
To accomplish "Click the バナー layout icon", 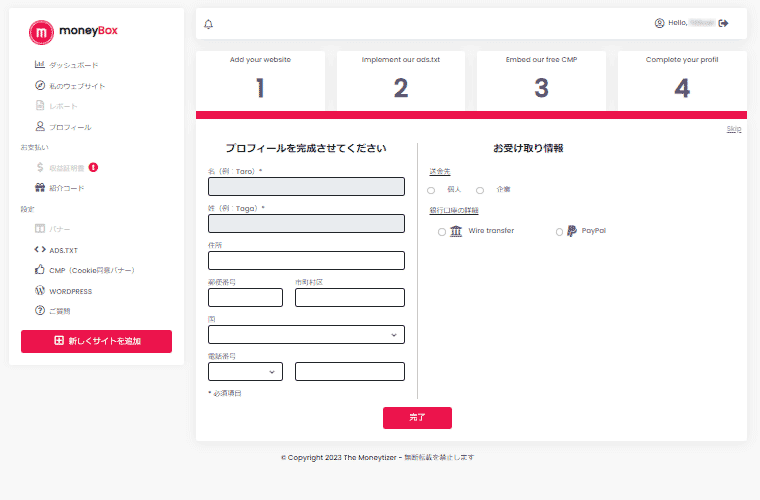I will coord(40,228).
